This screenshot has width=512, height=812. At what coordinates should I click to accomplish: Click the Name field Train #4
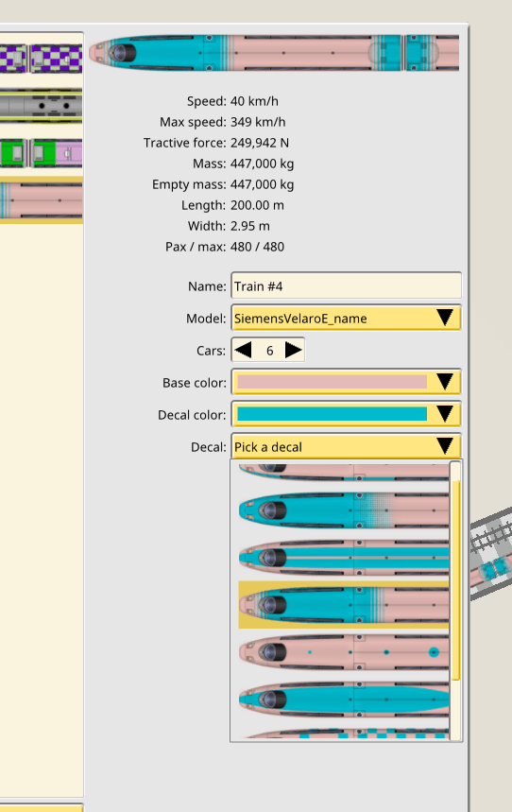coord(346,285)
